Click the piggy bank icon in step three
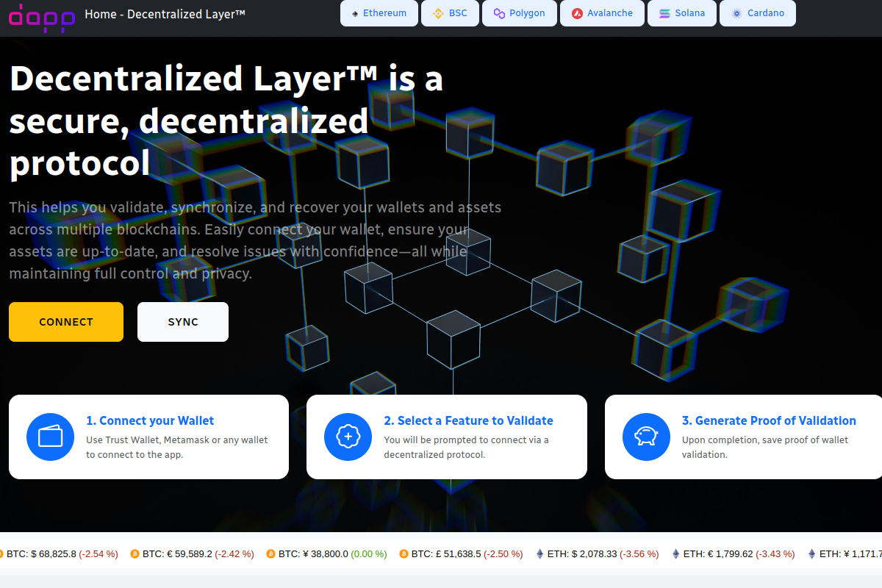Screen dimensions: 882x588 646,437
